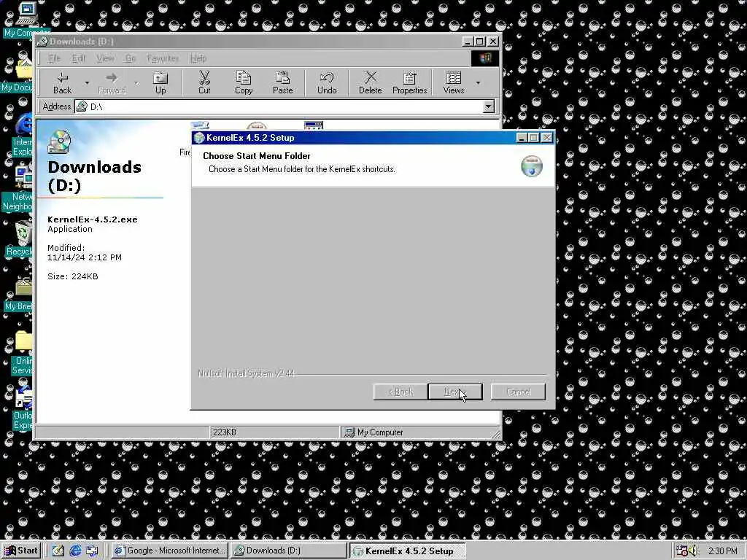Screen dimensions: 747x560
Task: Switch to Google - Microsoft Internet taskbar button
Action: [x=170, y=551]
